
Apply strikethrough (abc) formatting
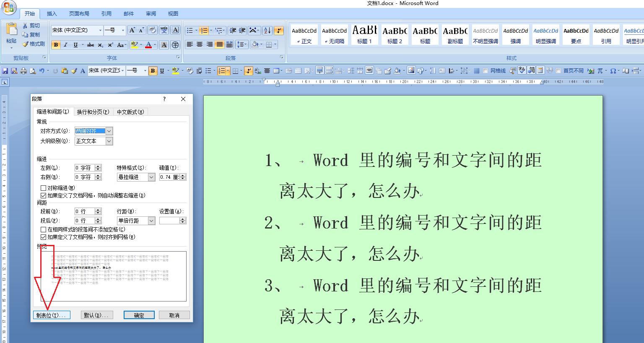(x=91, y=45)
